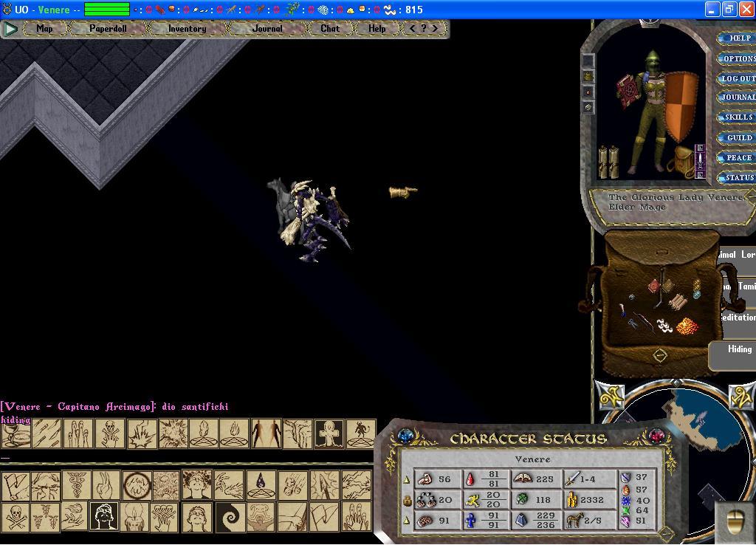The image size is (756, 545).
Task: Click the question mark on menu bar
Action: coord(423,29)
